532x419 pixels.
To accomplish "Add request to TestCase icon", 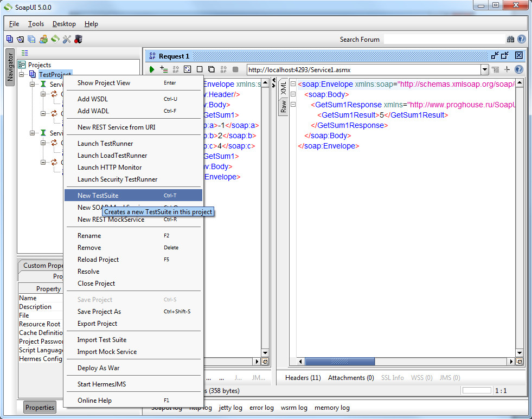I will pos(164,69).
